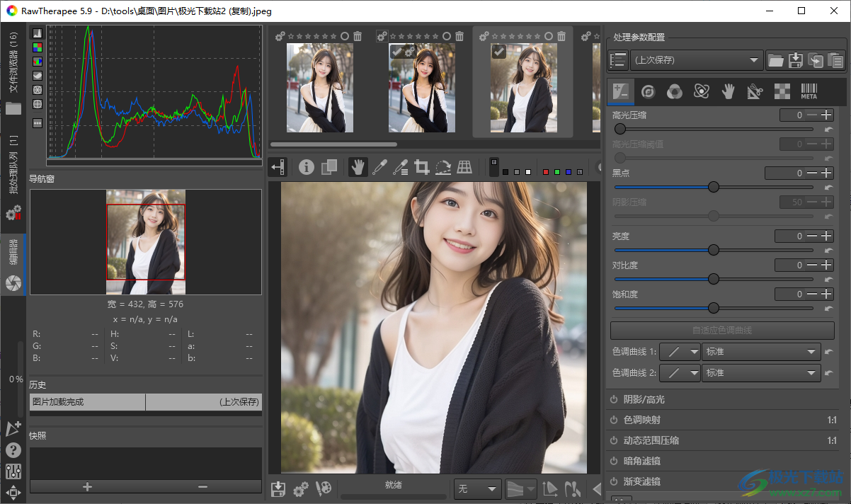Send image to batch queue gear icon
Viewport: 851px width, 504px height.
coord(301,489)
